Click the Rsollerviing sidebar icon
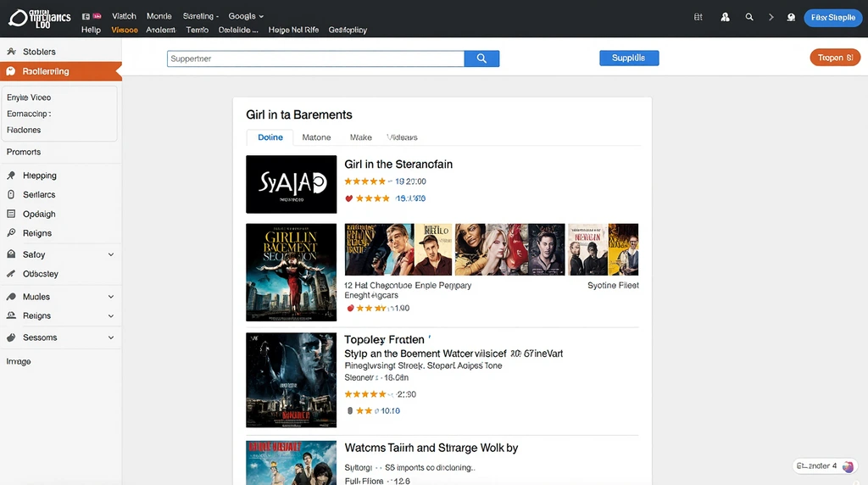Image resolution: width=868 pixels, height=485 pixels. 10,71
